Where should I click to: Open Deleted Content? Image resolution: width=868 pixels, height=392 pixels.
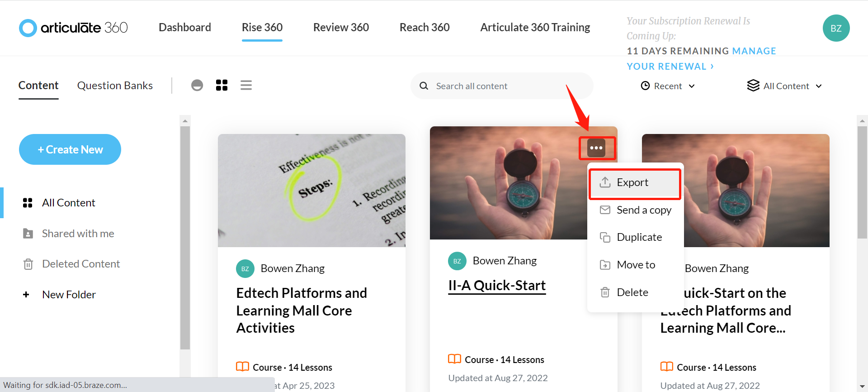coord(81,264)
